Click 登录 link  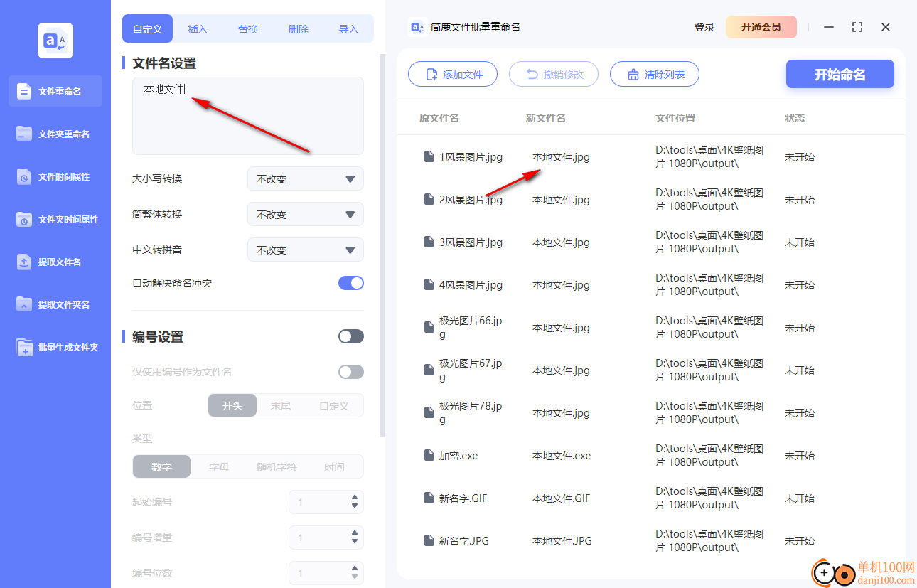click(x=704, y=27)
